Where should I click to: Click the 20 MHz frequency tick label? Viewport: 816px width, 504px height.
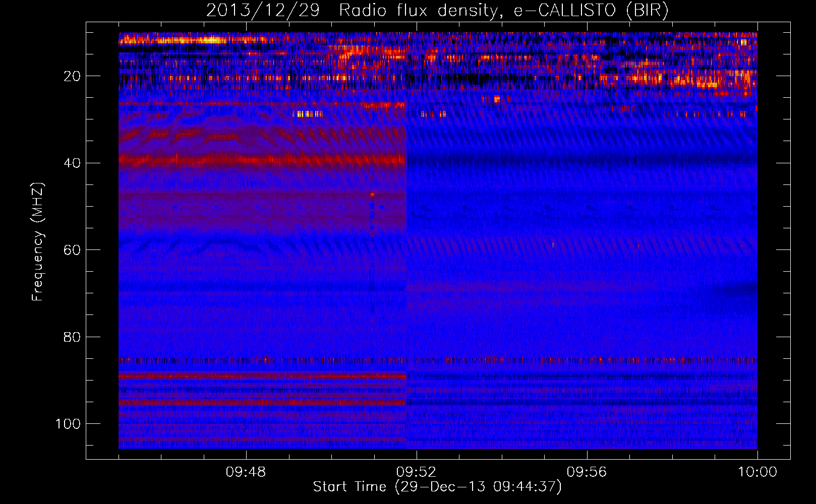coord(72,76)
